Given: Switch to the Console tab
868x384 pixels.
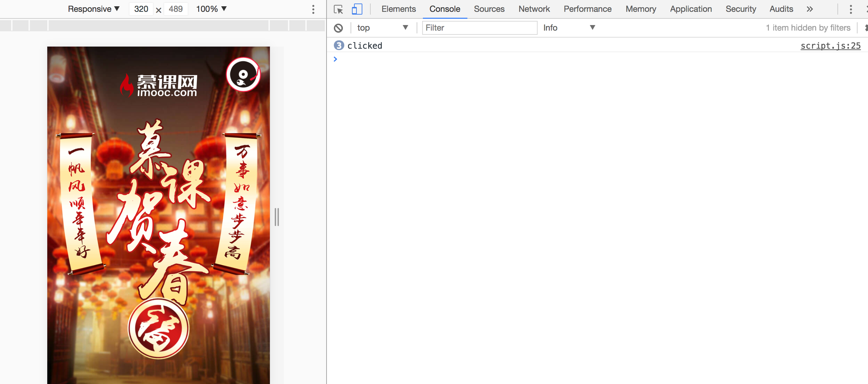Looking at the screenshot, I should pyautogui.click(x=445, y=9).
